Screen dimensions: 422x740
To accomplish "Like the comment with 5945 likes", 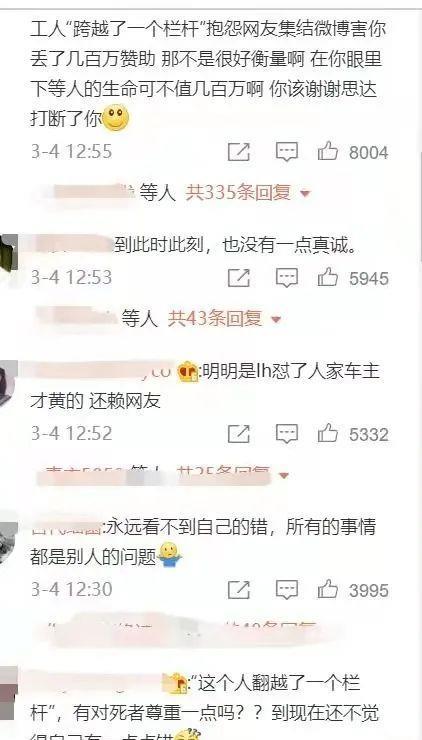I will click(328, 277).
